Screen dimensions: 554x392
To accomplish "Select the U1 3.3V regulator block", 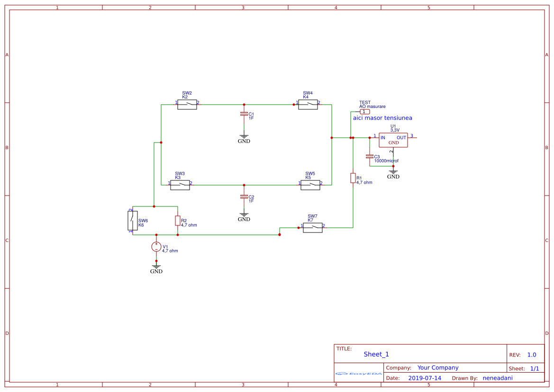I will coord(393,140).
